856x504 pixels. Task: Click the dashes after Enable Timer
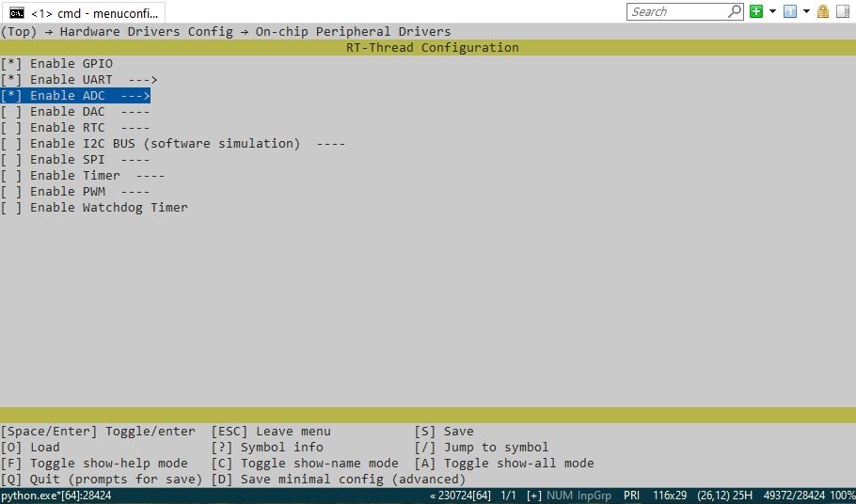click(151, 176)
